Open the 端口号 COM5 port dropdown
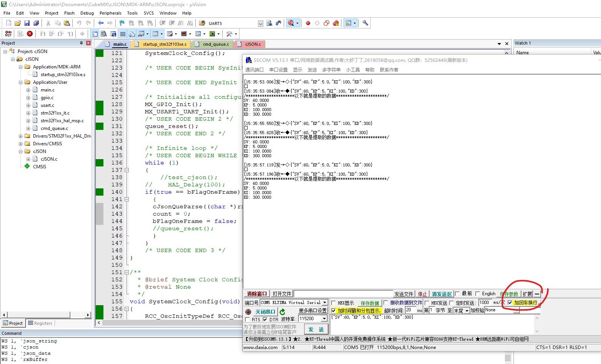This screenshot has width=601, height=364. [325, 303]
